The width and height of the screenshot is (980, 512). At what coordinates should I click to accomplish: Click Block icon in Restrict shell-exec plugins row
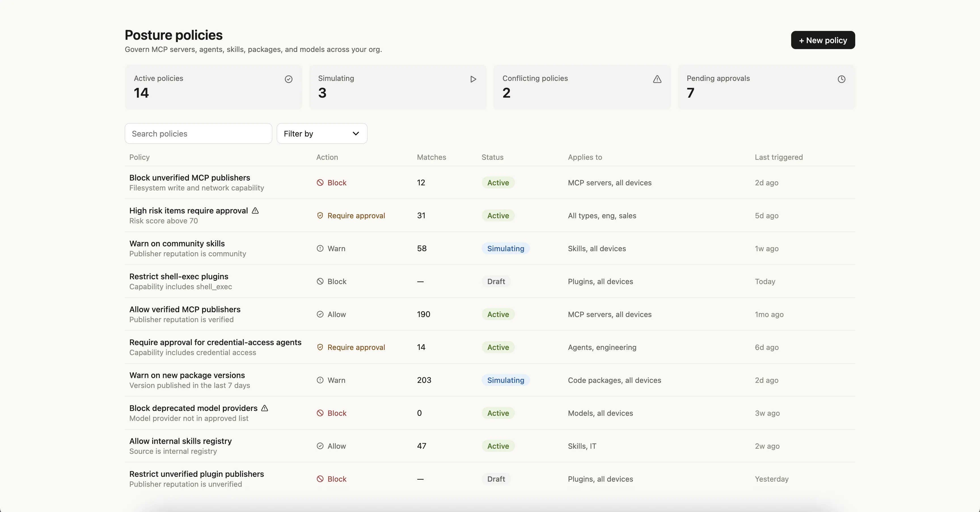320,281
